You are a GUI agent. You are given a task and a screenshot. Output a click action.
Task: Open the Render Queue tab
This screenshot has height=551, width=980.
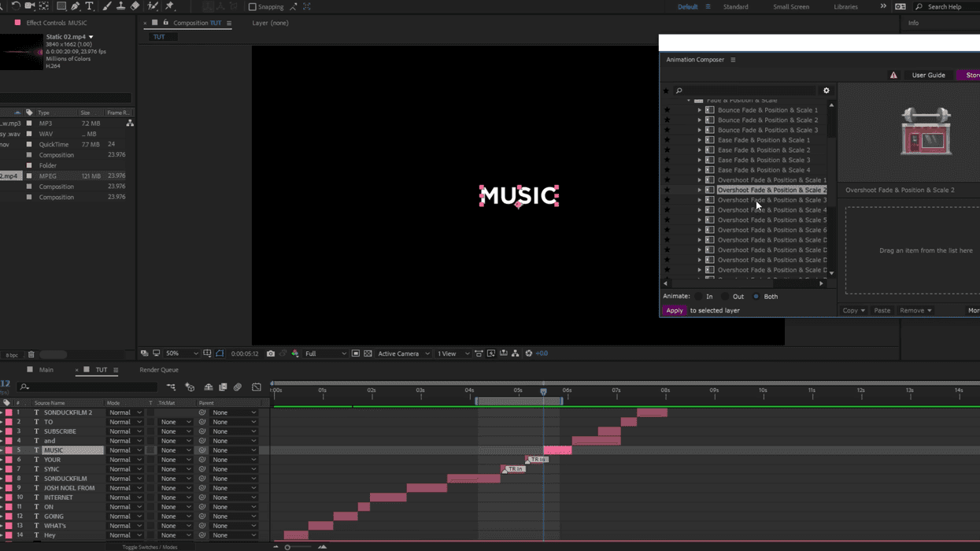pyautogui.click(x=159, y=370)
